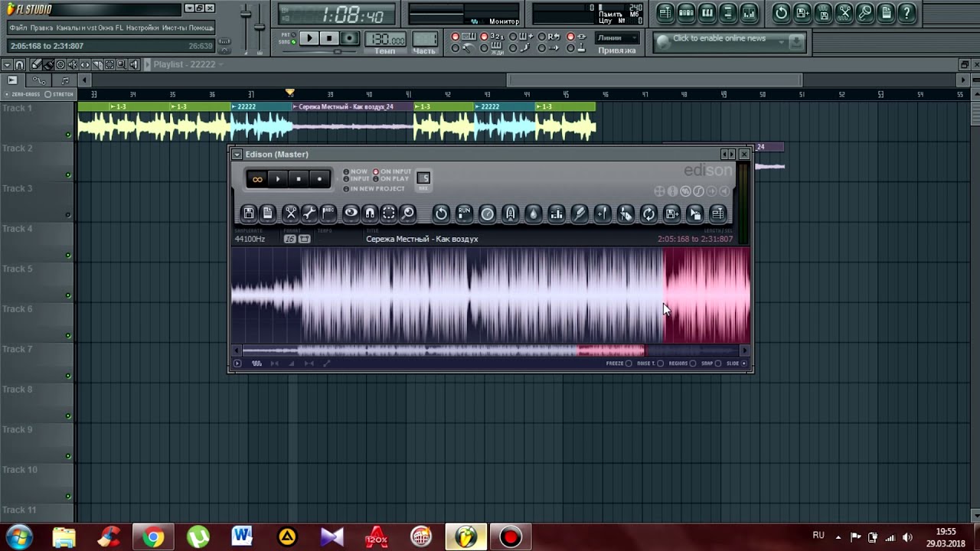The height and width of the screenshot is (551, 980).
Task: Open the Линии snap dropdown
Action: (x=617, y=37)
